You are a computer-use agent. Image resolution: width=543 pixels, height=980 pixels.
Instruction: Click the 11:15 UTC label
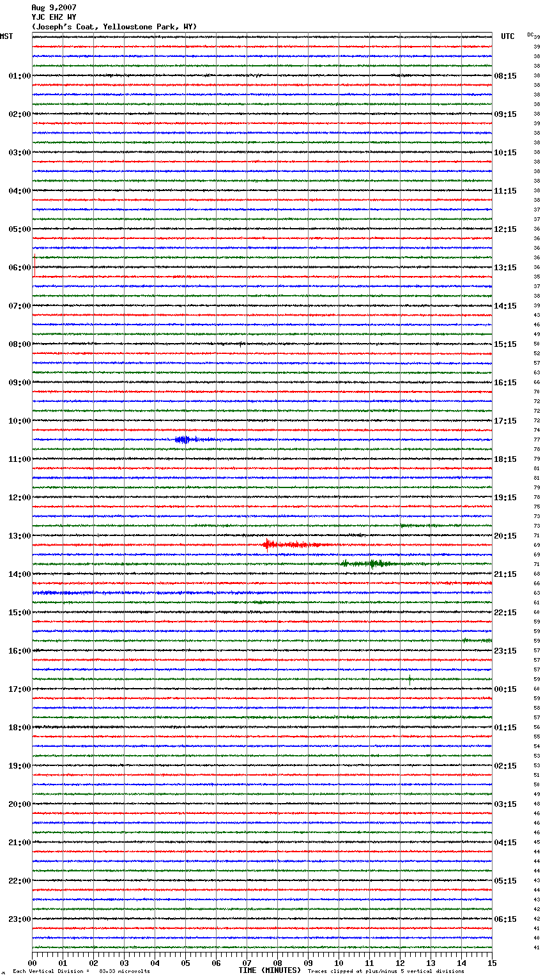[x=505, y=191]
